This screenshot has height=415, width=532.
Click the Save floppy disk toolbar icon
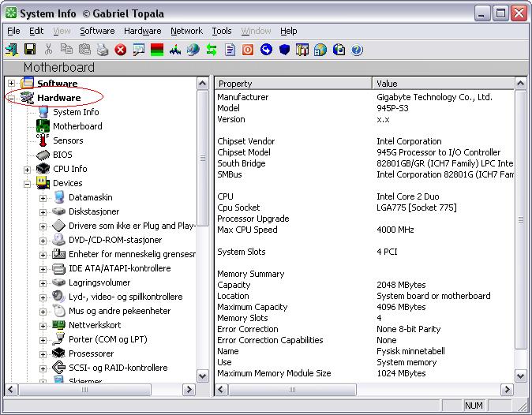coord(30,50)
